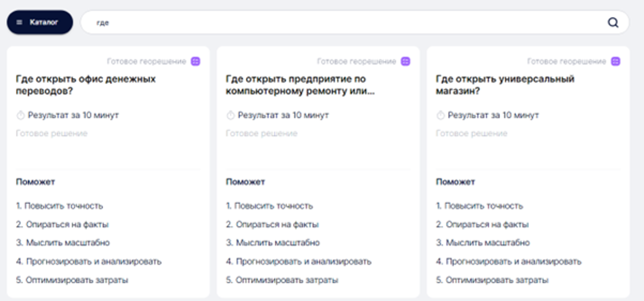Click 'Готовое георешение' label on universal store card
This screenshot has width=644, height=301.
point(567,61)
